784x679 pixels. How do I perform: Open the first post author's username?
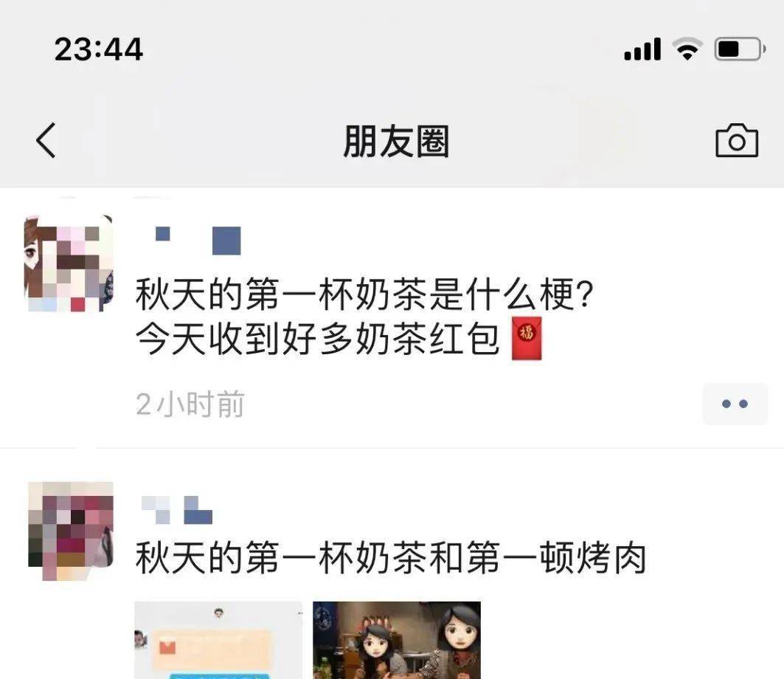coord(198,241)
